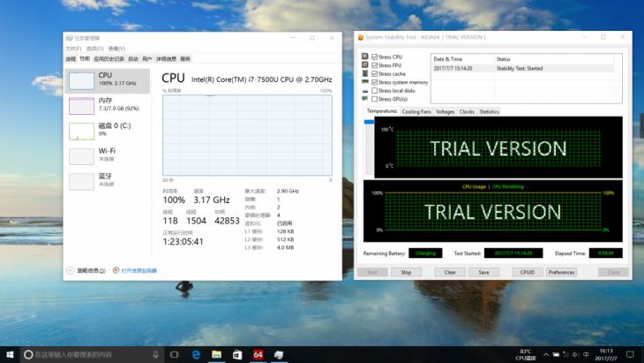Click the Stress cache icon in AIDA64
The height and width of the screenshot is (363, 644).
click(x=364, y=73)
